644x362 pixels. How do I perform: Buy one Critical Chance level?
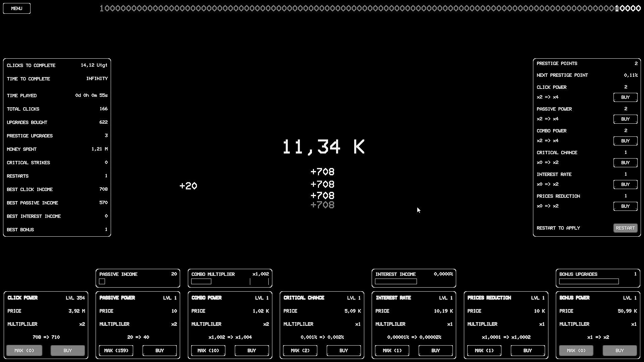click(x=343, y=351)
